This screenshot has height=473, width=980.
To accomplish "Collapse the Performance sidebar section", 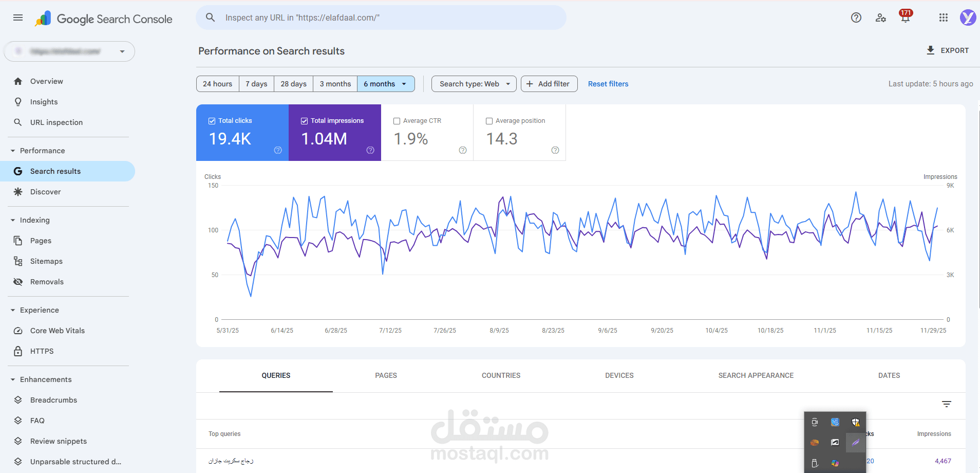I will [x=13, y=151].
